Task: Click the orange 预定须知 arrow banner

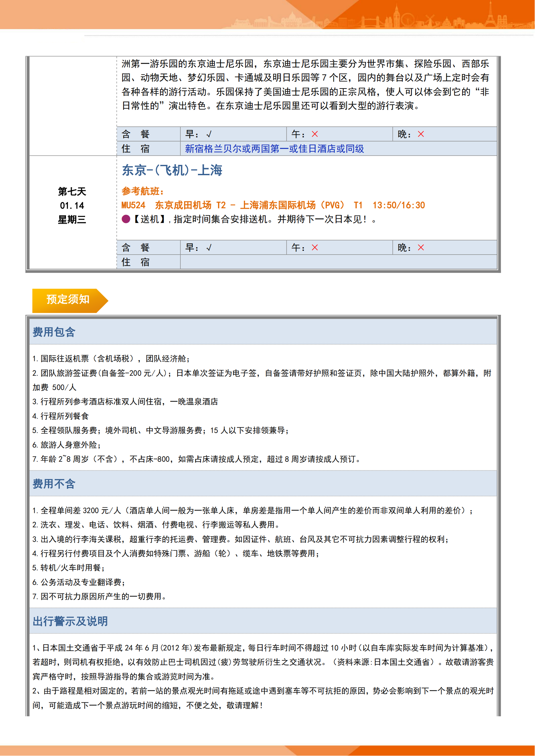Action: tap(68, 300)
